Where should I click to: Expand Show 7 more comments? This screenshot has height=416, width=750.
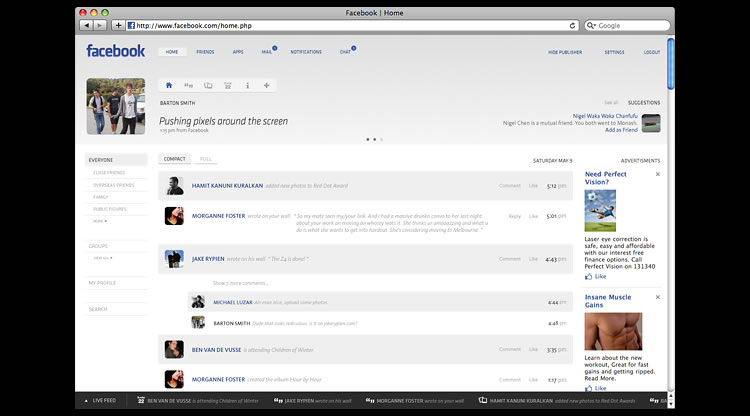pyautogui.click(x=241, y=283)
